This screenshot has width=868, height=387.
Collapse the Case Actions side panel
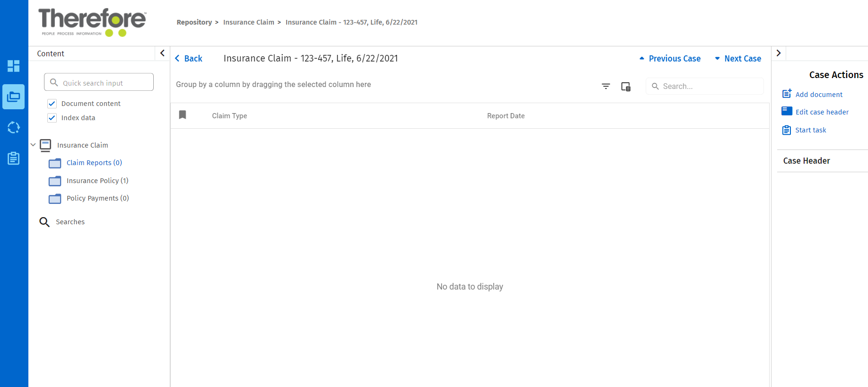[x=779, y=53]
